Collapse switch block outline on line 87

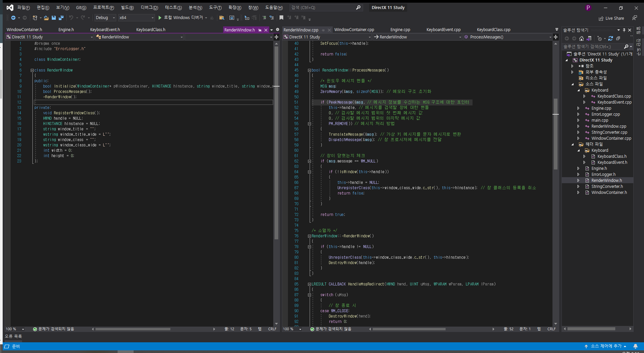tap(309, 295)
